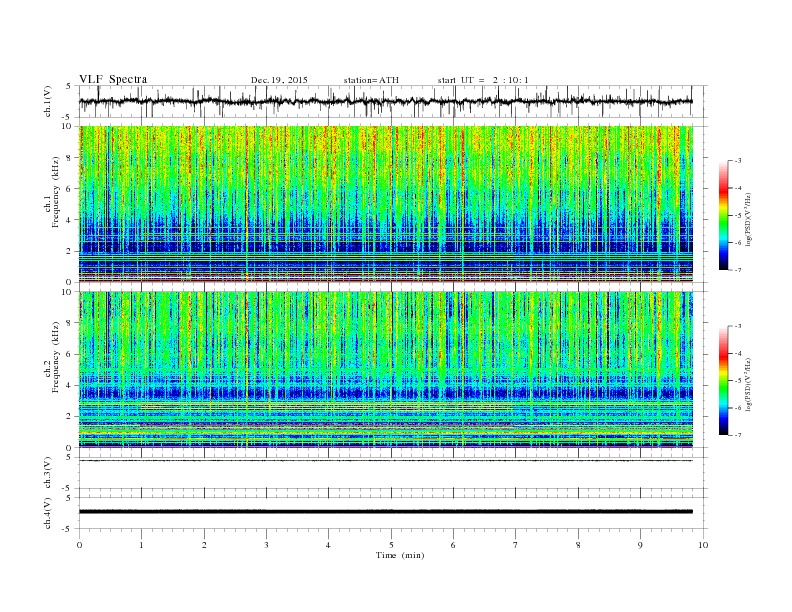Click time-axis tick label "10"
The image size is (792, 612).
(x=703, y=545)
